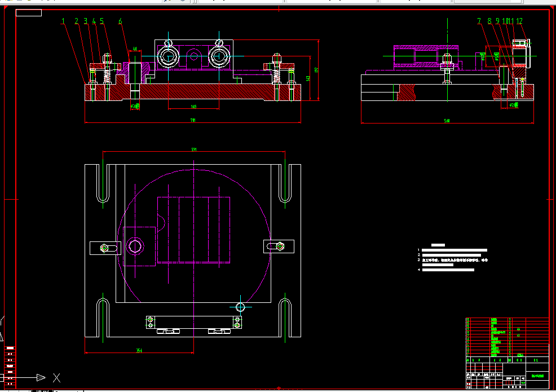Pick the 354 dimension below the plan view
Viewport: 556px width, 392px height.
(x=139, y=350)
